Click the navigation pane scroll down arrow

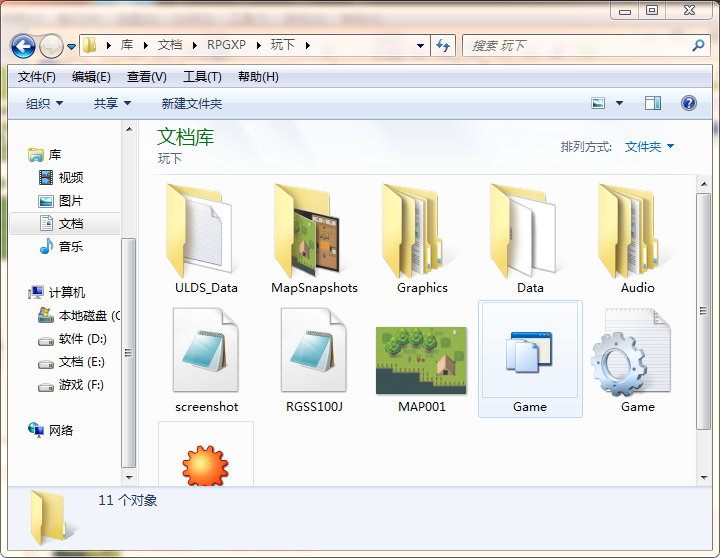[x=129, y=478]
